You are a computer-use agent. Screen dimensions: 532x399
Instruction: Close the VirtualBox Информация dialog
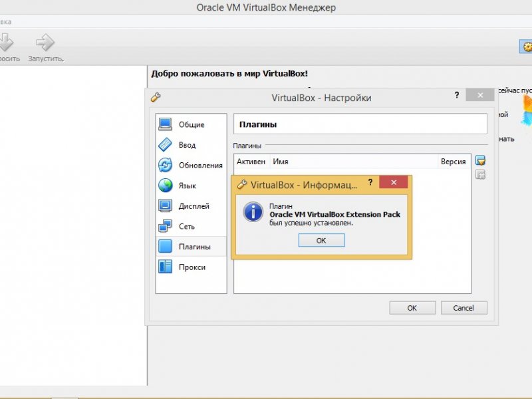(x=394, y=182)
